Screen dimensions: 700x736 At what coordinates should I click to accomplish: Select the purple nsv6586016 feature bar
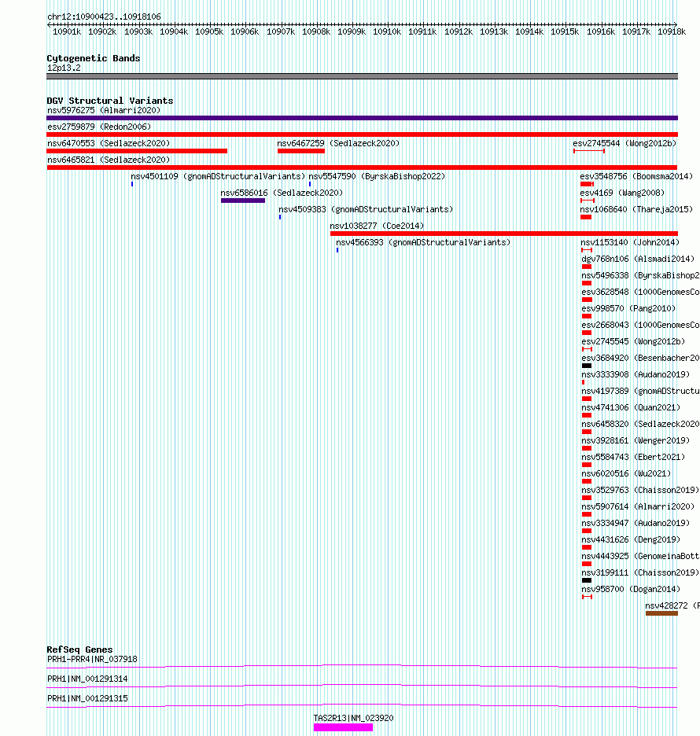pyautogui.click(x=243, y=201)
